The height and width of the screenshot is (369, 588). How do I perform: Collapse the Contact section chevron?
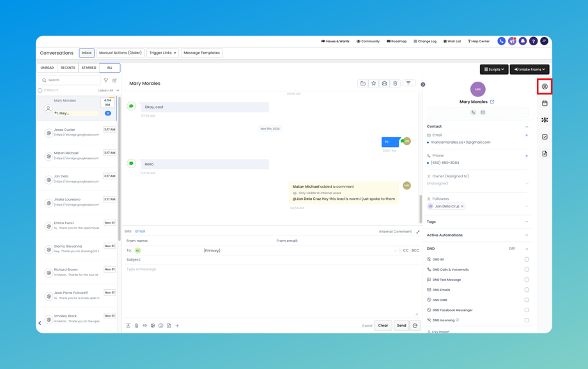point(527,126)
